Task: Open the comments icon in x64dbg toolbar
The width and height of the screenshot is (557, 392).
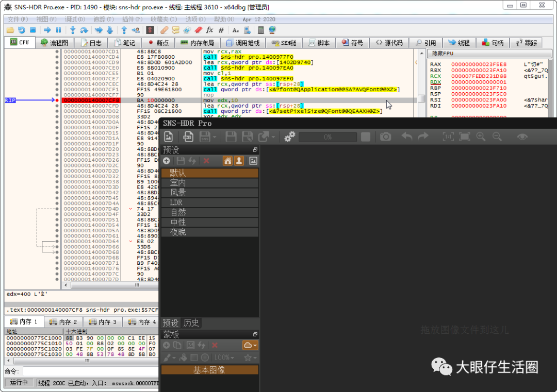Action: tap(175, 30)
